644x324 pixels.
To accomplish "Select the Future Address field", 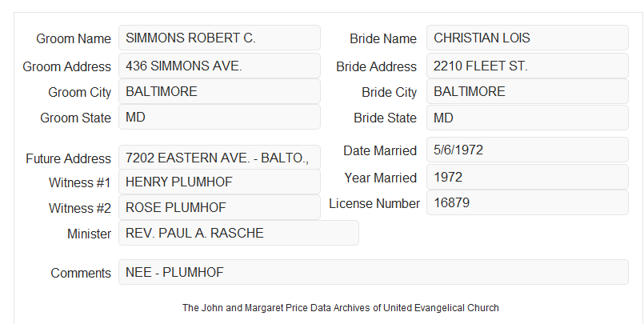I will click(x=219, y=158).
